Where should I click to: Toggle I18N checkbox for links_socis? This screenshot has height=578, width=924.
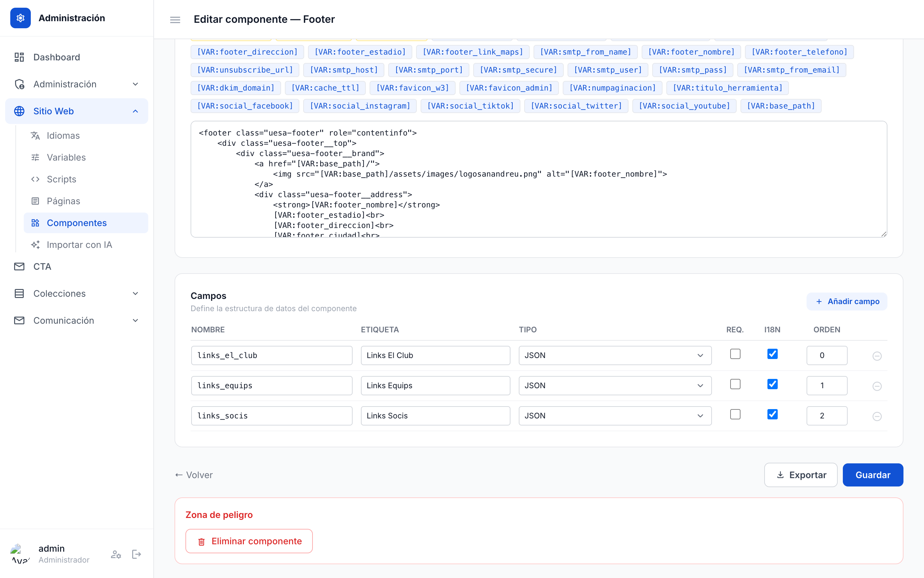point(773,414)
